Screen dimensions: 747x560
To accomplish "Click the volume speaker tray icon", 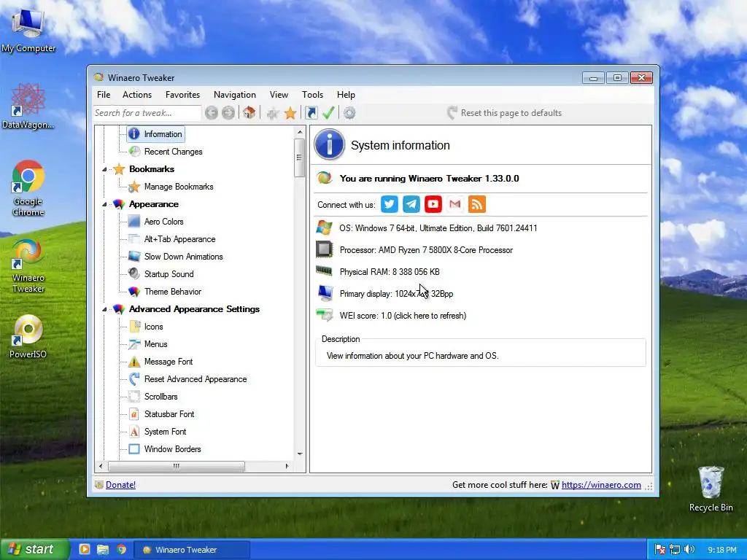I will 689,550.
